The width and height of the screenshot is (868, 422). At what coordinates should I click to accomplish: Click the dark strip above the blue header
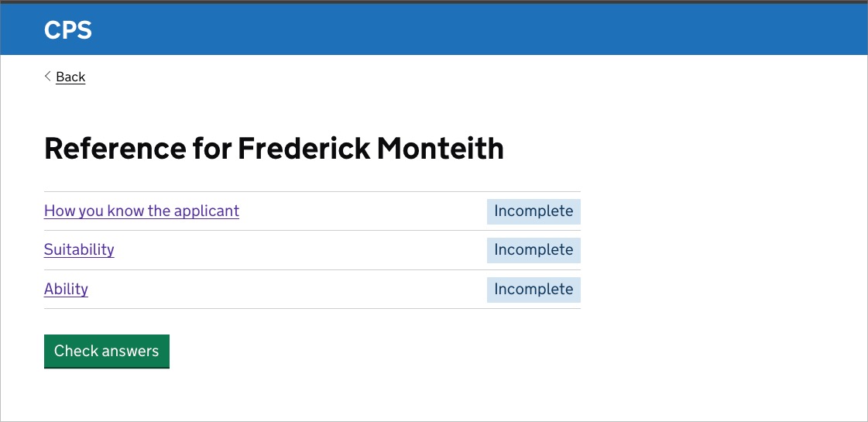tap(434, 2)
